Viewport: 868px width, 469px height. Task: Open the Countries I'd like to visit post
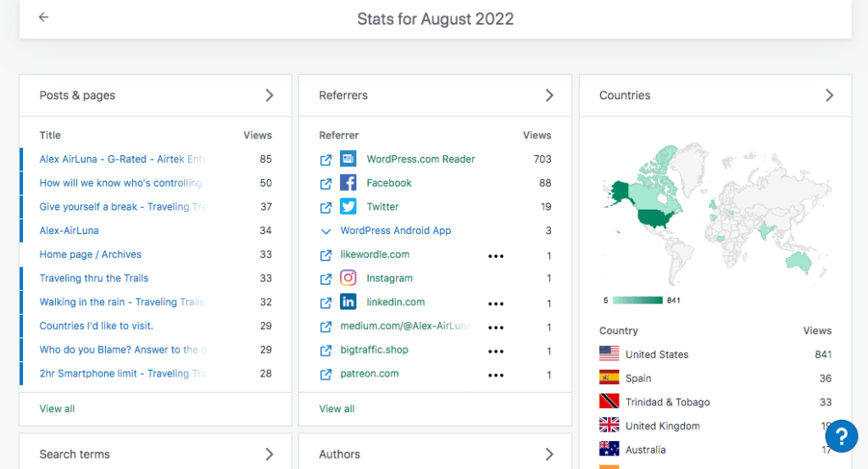96,326
